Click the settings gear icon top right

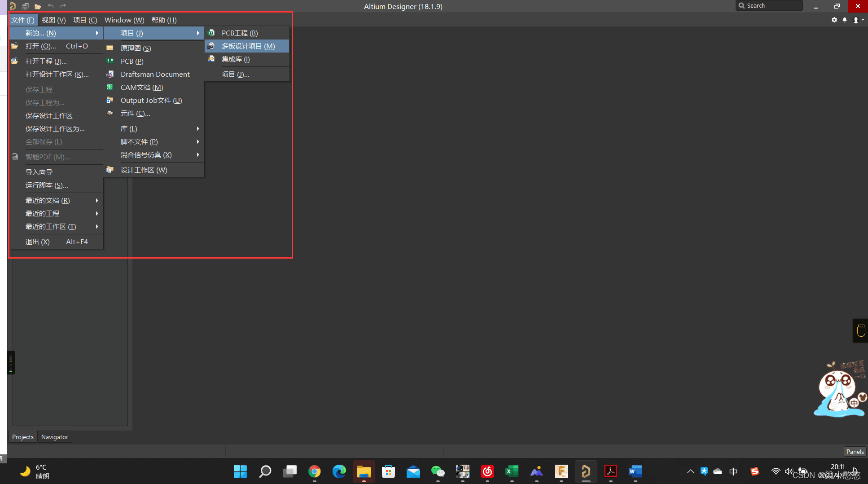click(834, 20)
